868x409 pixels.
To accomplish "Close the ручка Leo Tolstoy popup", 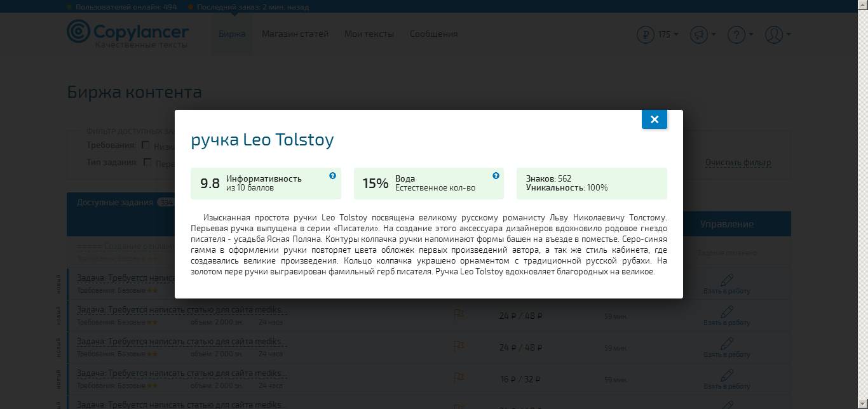I will 654,119.
